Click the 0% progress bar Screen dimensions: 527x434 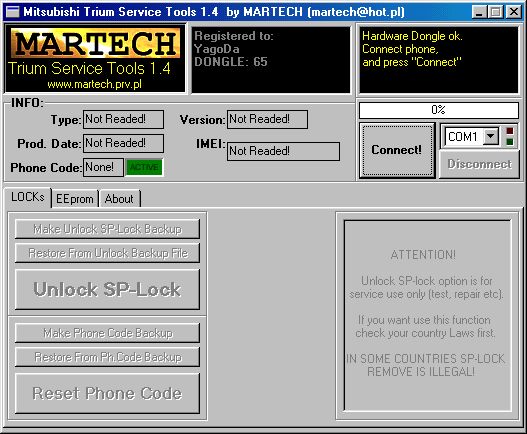pos(439,110)
